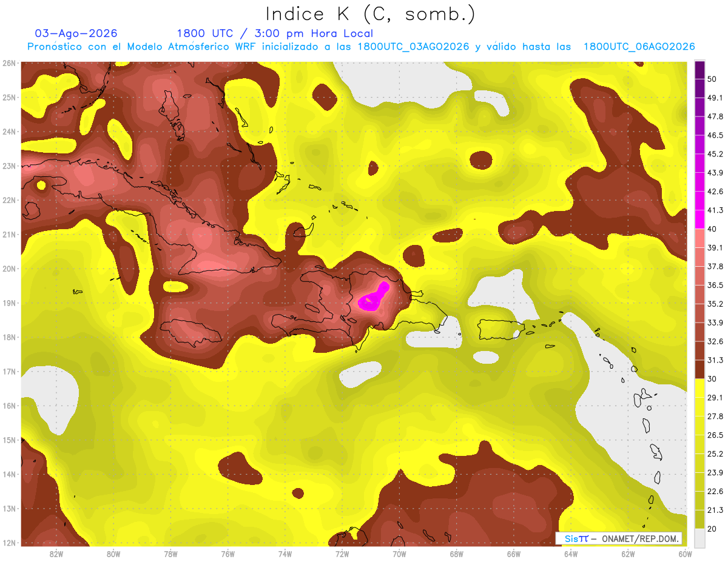Click the '19N' latitude label
728x562 pixels.
[x=9, y=303]
